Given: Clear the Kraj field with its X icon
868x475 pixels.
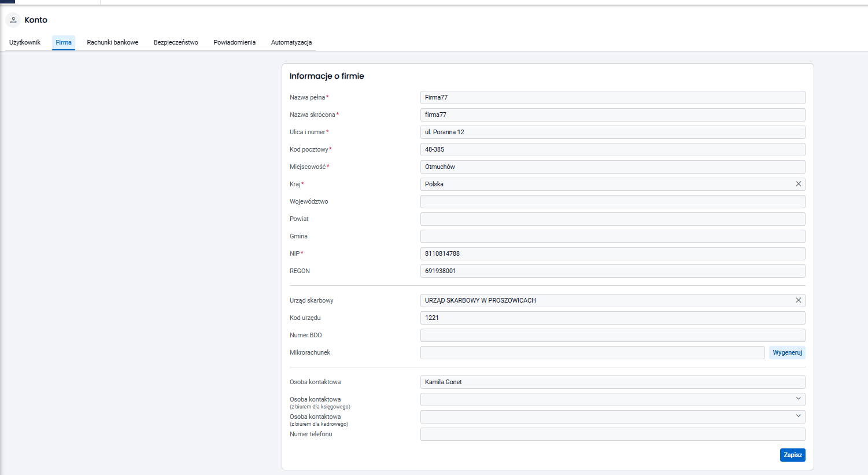Looking at the screenshot, I should click(798, 184).
